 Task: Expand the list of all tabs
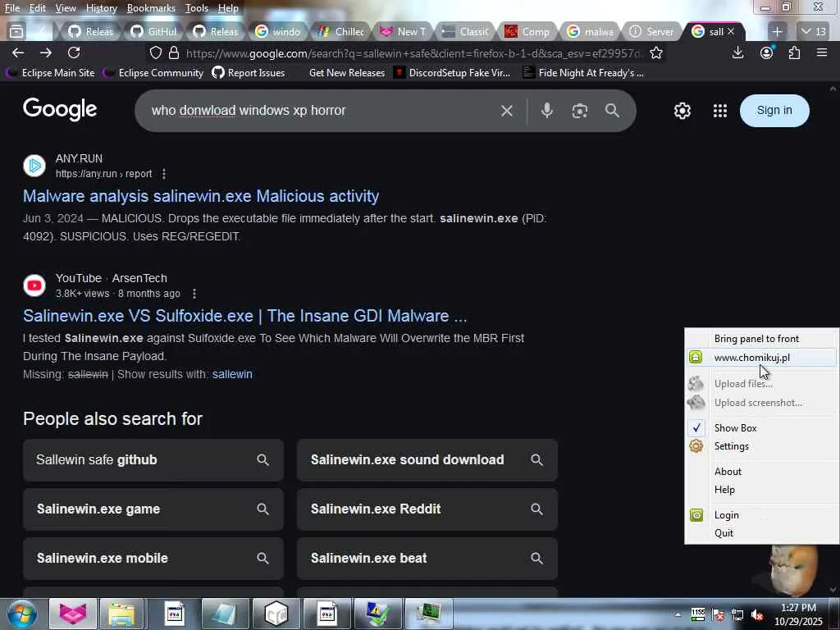pos(813,32)
